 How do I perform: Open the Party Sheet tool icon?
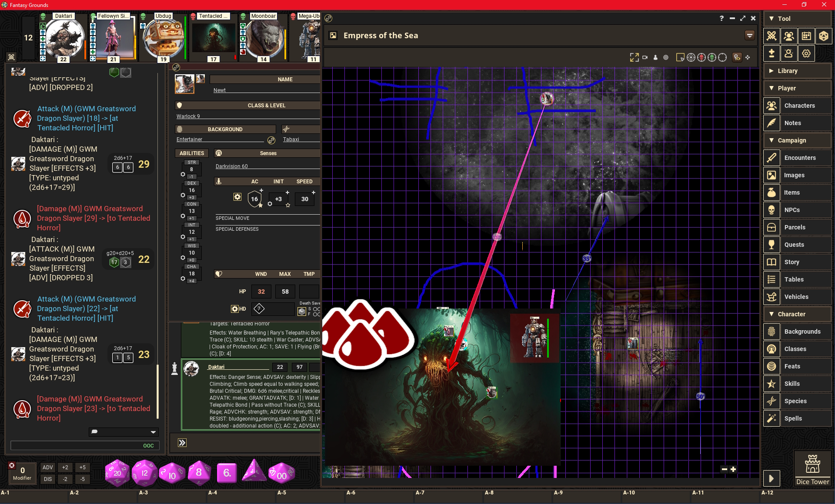(x=789, y=36)
